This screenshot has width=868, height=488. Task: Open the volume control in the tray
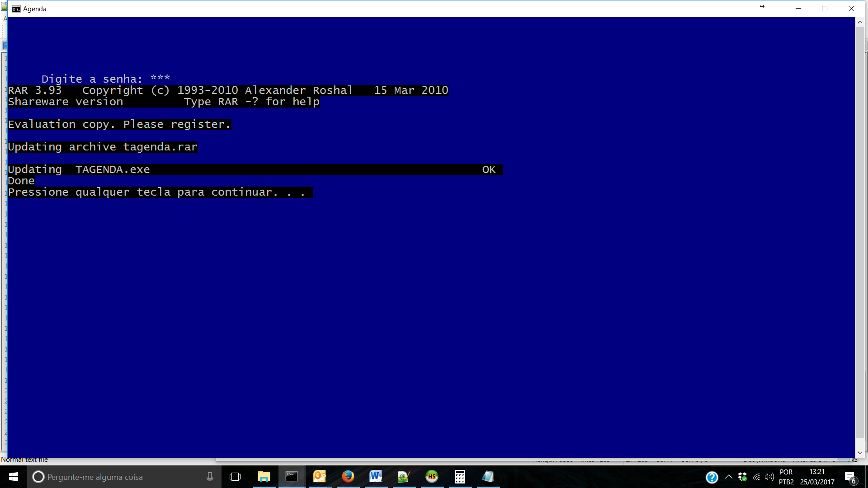pyautogui.click(x=769, y=477)
